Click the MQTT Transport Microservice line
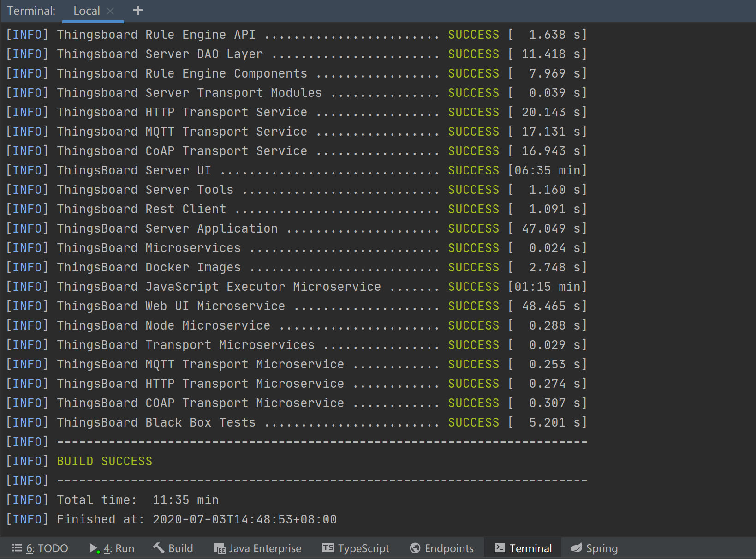The width and height of the screenshot is (756, 559). click(296, 364)
